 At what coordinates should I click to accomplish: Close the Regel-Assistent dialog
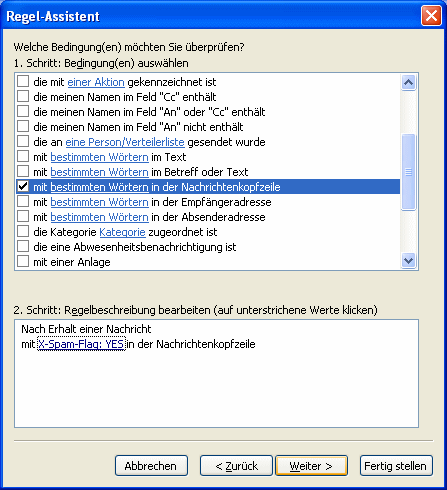click(431, 16)
